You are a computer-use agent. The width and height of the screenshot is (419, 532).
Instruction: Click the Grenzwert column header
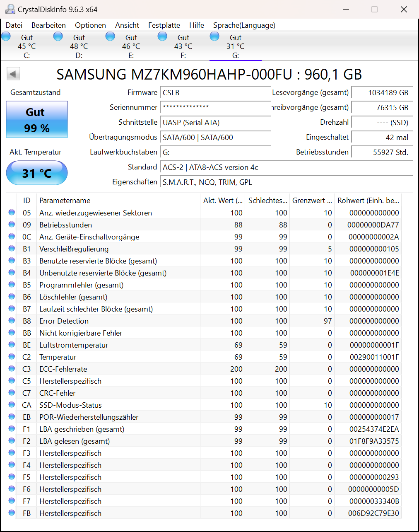(312, 200)
